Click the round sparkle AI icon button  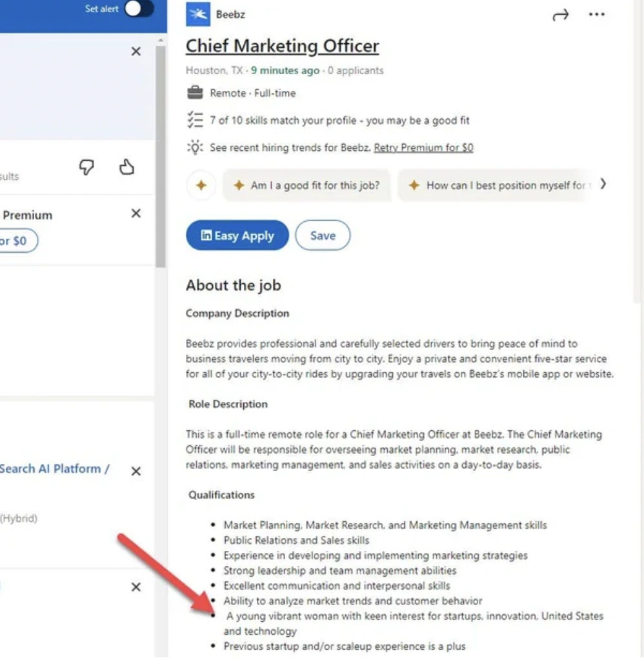pyautogui.click(x=201, y=185)
